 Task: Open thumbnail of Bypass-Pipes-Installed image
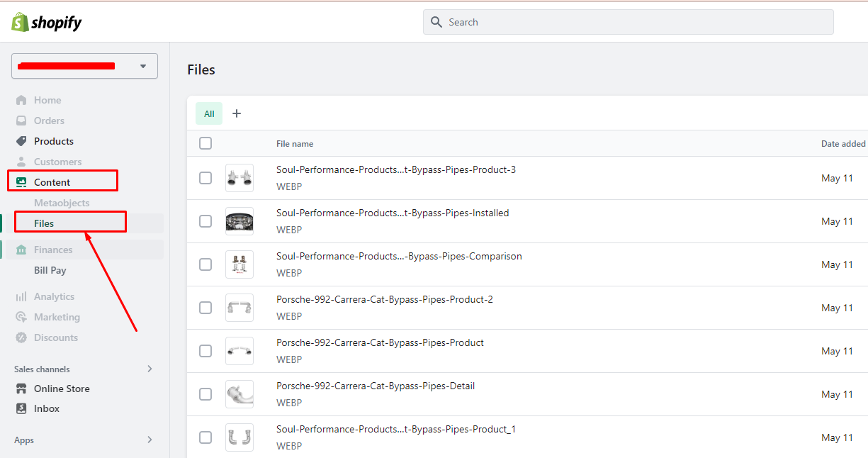pyautogui.click(x=239, y=221)
